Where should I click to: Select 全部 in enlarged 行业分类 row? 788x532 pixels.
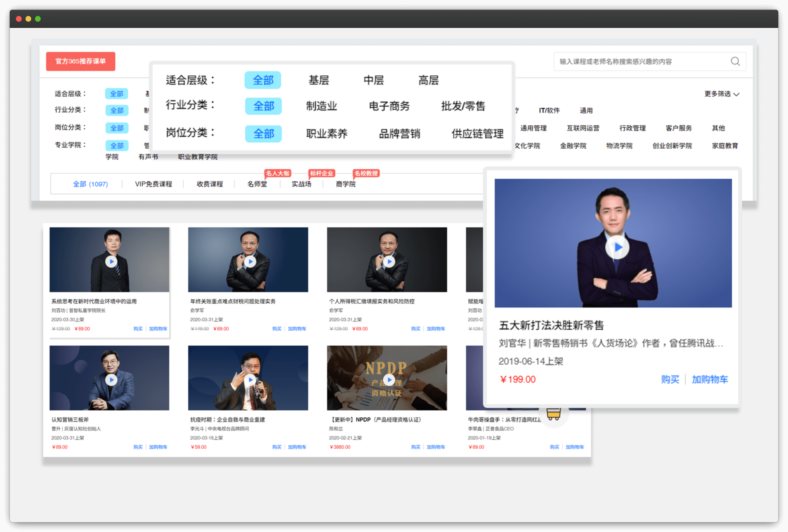(x=264, y=106)
